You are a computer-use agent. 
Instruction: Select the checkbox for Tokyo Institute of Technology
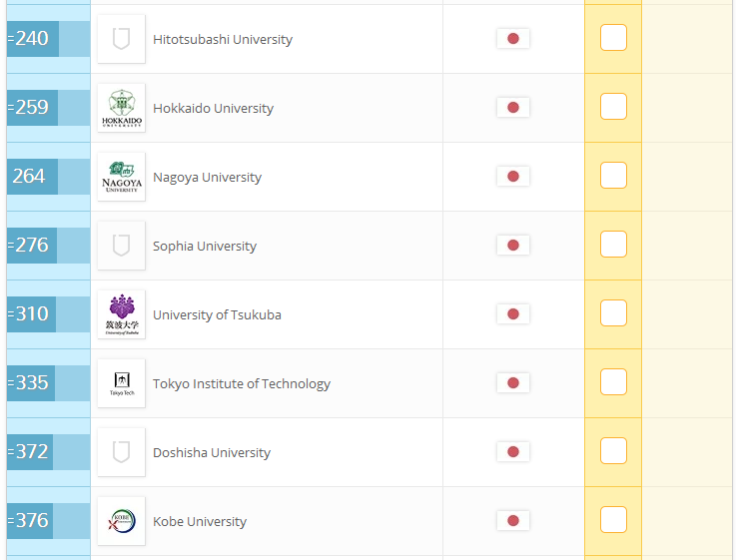tap(613, 381)
